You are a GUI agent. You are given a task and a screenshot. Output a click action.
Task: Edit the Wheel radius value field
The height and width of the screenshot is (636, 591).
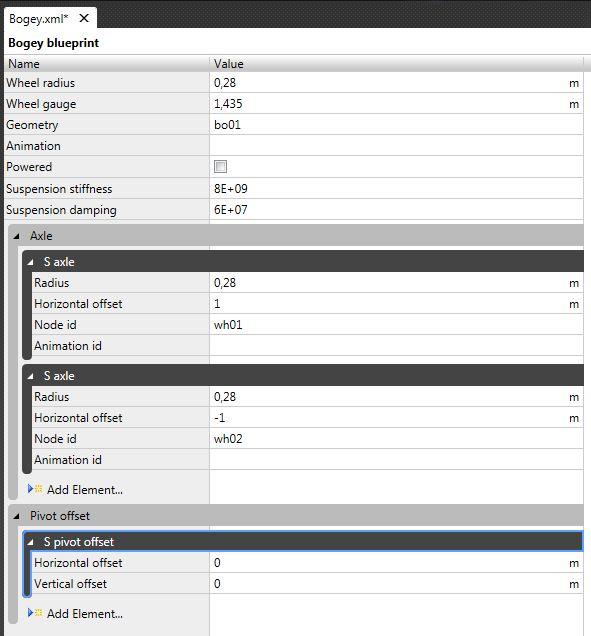click(396, 83)
